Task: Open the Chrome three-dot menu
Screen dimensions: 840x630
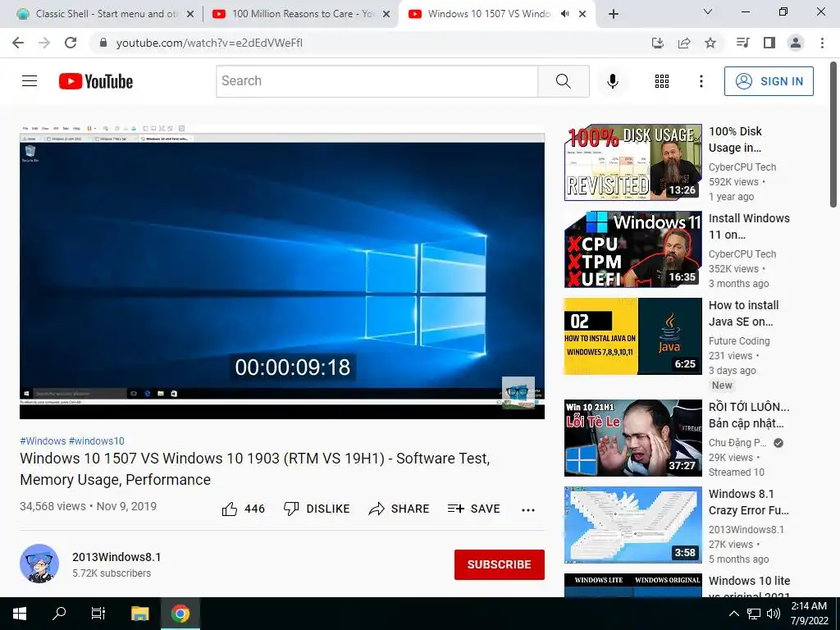Action: (822, 43)
